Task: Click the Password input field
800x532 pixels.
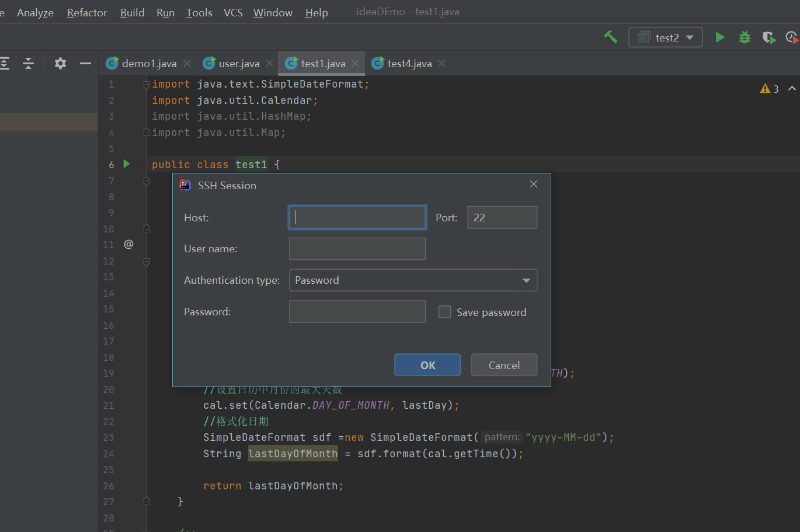Action: 357,311
